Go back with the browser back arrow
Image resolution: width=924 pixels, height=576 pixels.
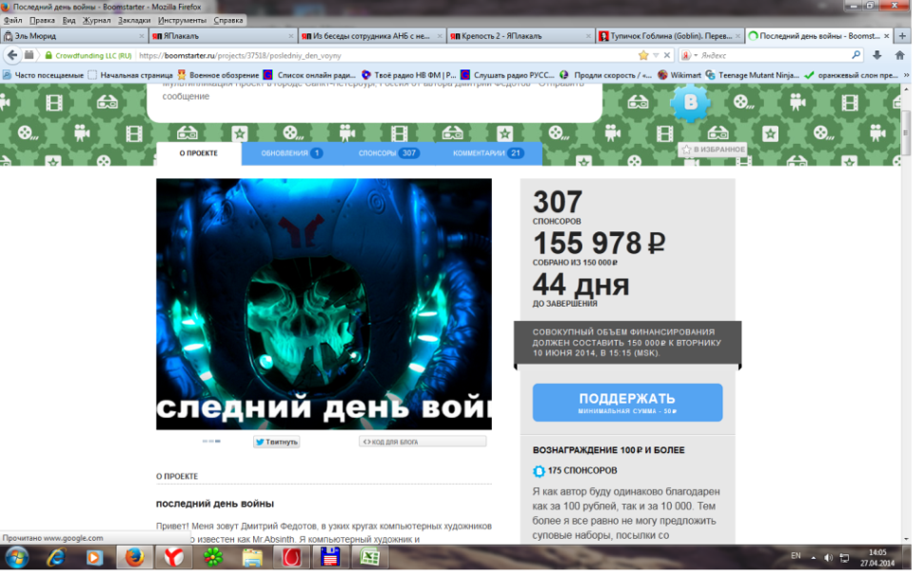click(11, 55)
